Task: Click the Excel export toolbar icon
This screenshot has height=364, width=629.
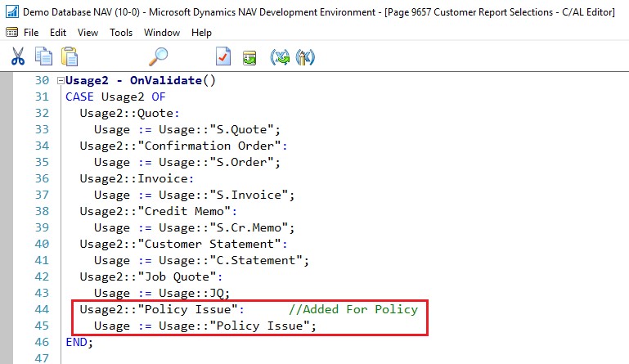Action: point(280,57)
